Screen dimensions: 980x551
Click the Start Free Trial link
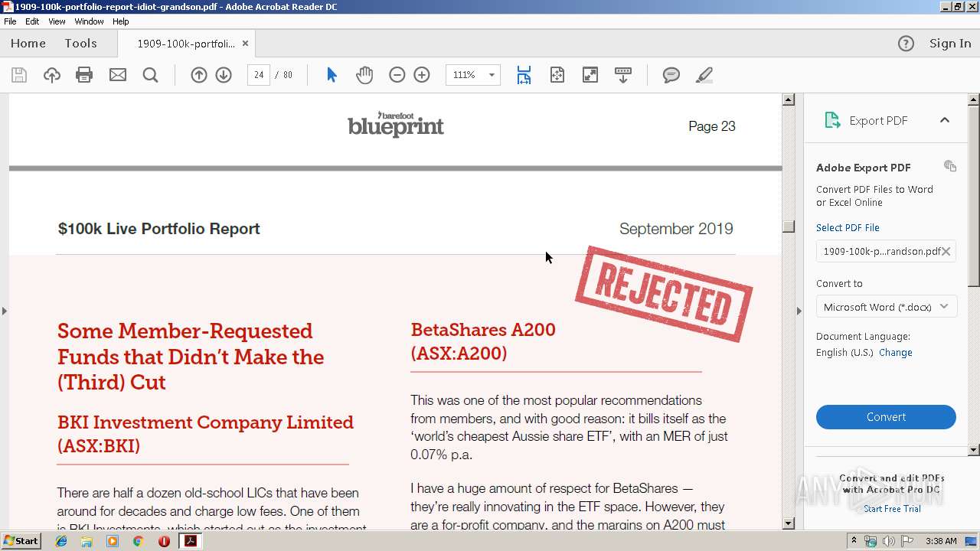(x=892, y=509)
